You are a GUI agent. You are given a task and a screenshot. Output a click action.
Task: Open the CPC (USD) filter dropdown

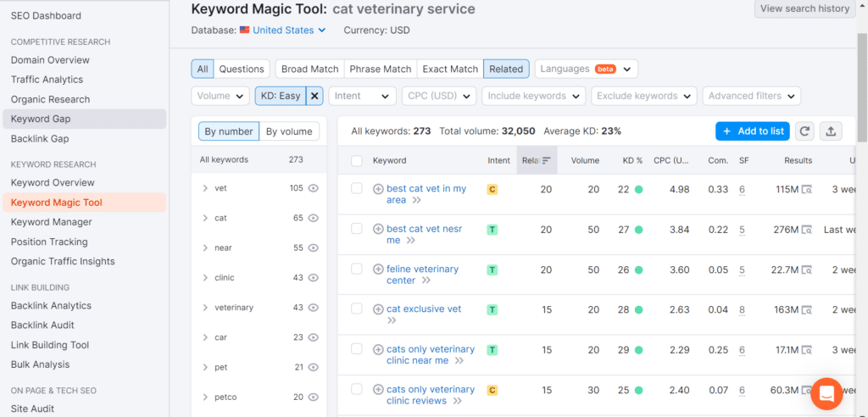(439, 96)
